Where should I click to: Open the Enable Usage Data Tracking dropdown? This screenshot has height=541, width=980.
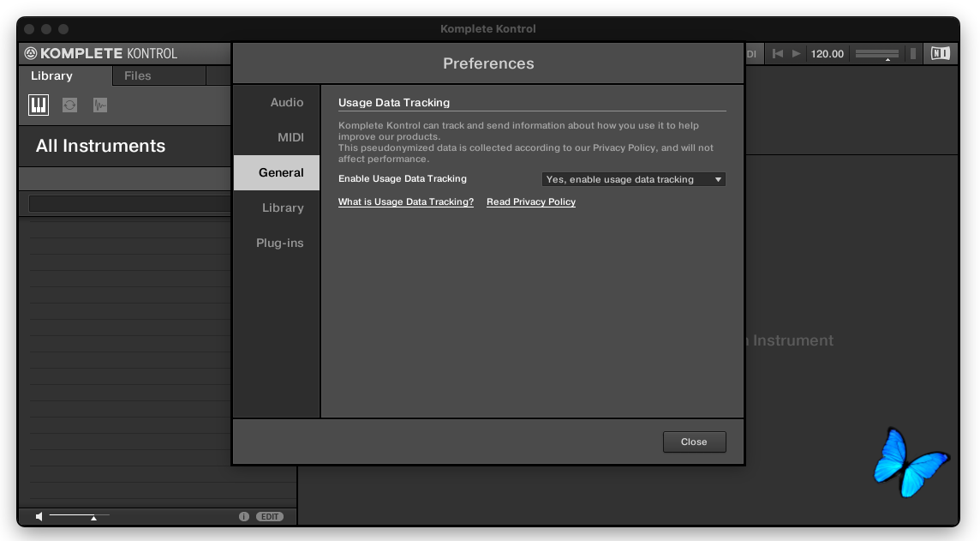634,179
